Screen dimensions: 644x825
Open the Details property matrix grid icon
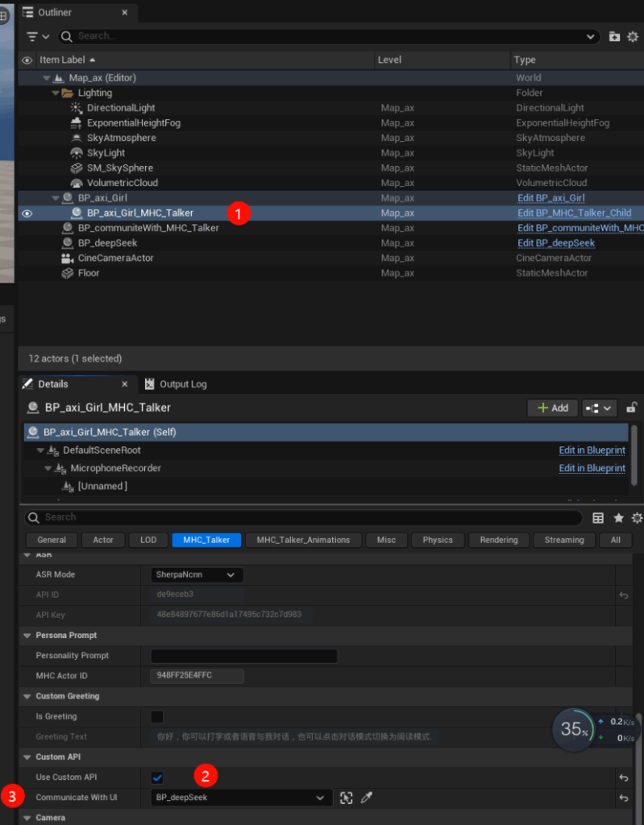click(598, 518)
